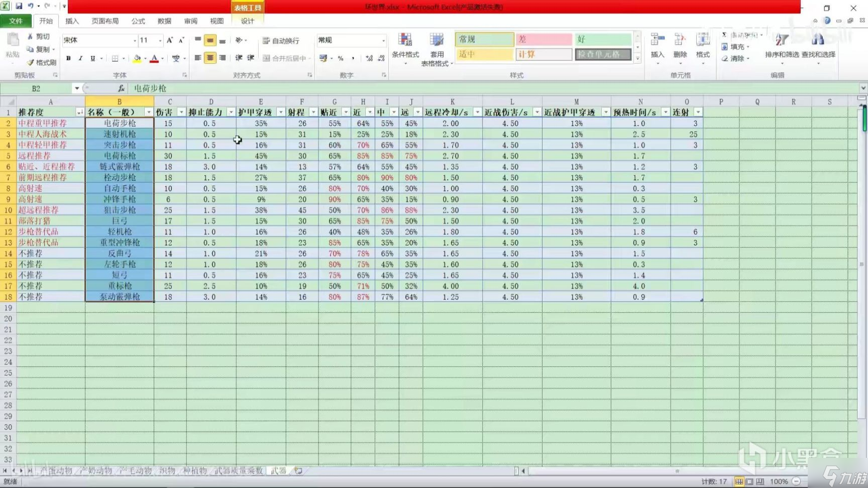Open the number format dropdown (常规)
Image resolution: width=868 pixels, height=488 pixels.
click(383, 40)
